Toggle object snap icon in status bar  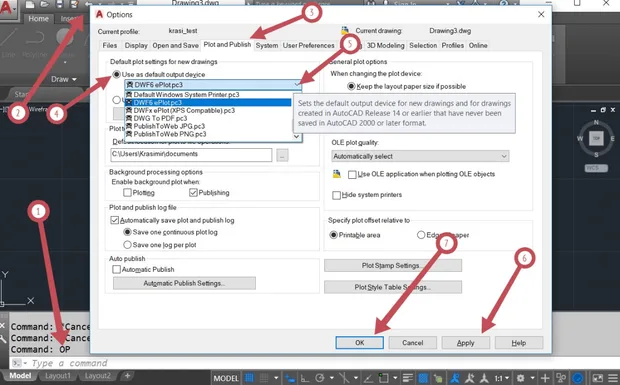pyautogui.click(x=383, y=378)
